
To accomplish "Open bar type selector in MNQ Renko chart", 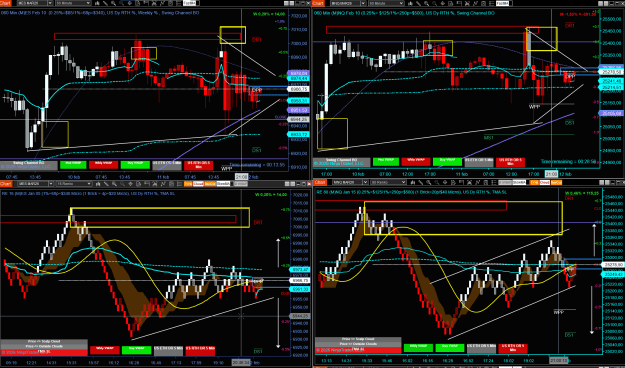I will 413,182.
